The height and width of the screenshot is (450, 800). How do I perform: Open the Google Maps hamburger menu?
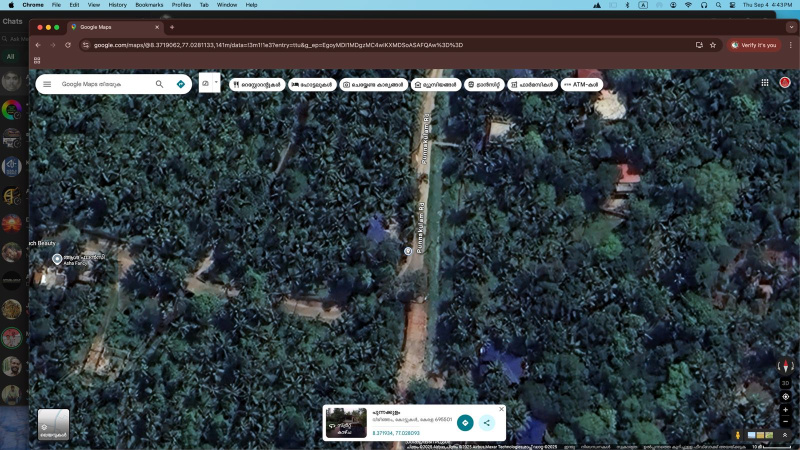(47, 84)
